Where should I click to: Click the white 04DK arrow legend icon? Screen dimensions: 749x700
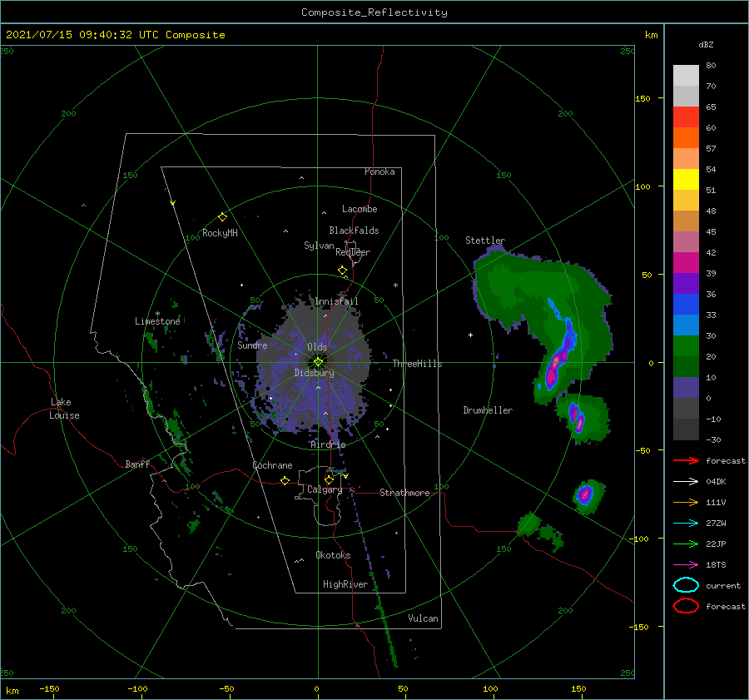pos(686,481)
